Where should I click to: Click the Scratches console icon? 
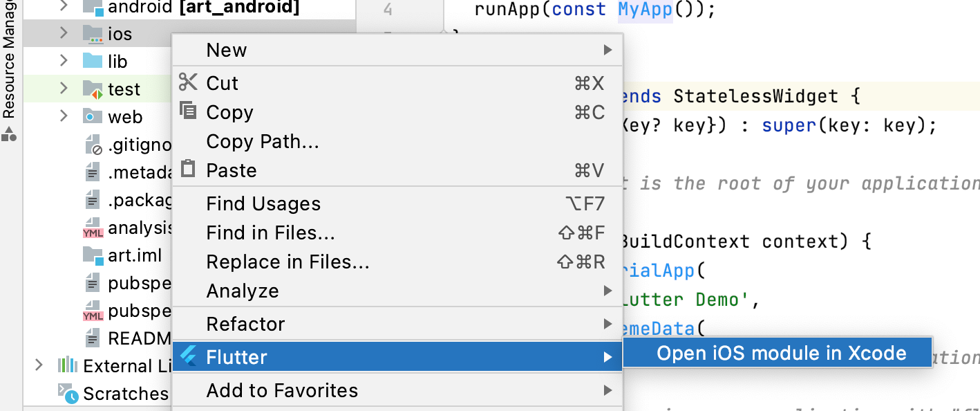point(68,393)
